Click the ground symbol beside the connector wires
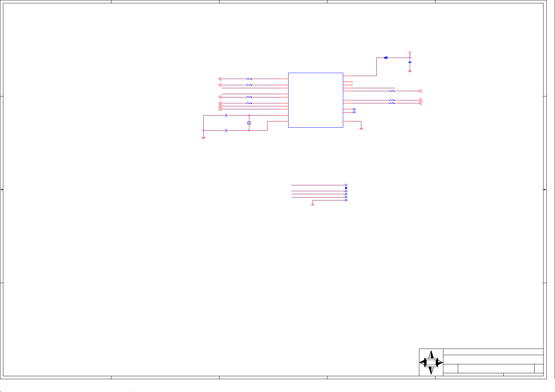Image resolution: width=555 pixels, height=392 pixels. pos(313,204)
